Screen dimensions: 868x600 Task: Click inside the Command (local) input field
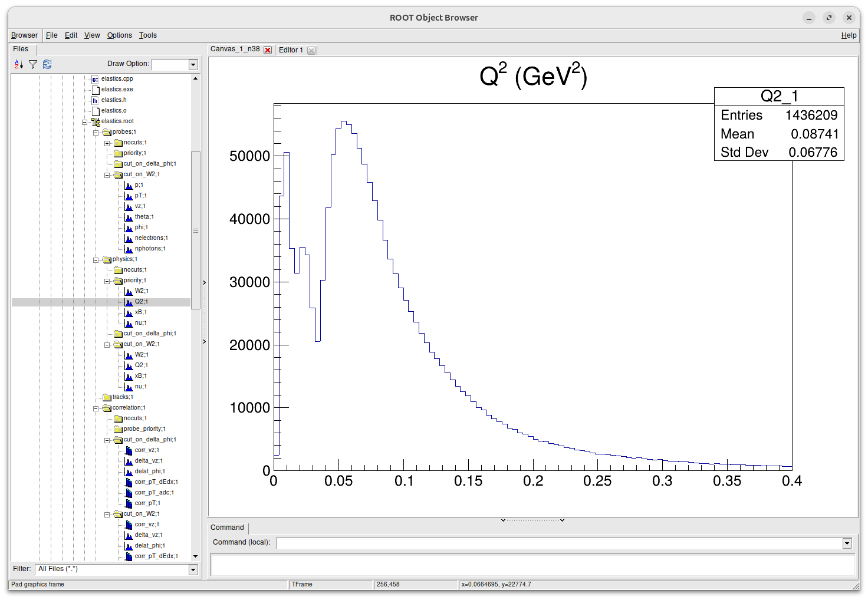point(559,543)
